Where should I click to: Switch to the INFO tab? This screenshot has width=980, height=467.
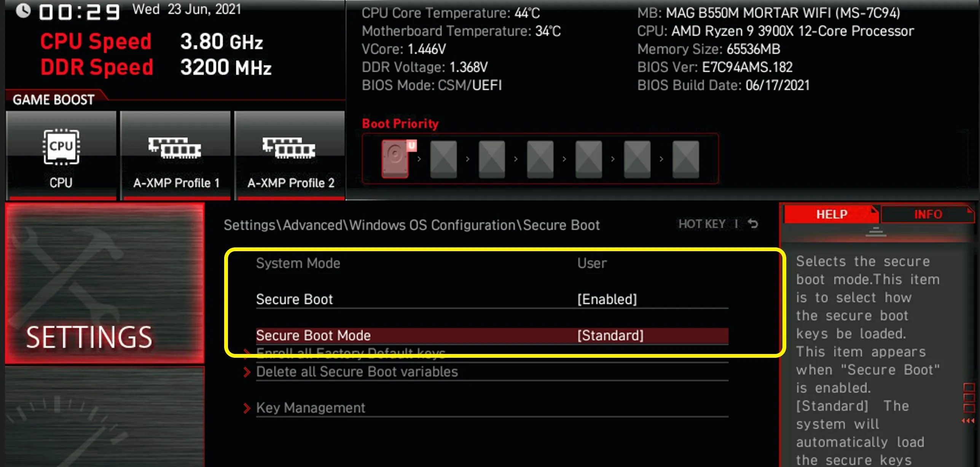tap(928, 214)
